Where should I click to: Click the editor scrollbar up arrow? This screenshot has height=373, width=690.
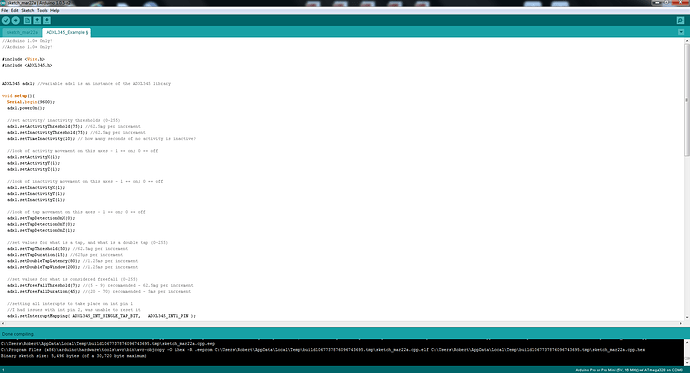(686, 41)
